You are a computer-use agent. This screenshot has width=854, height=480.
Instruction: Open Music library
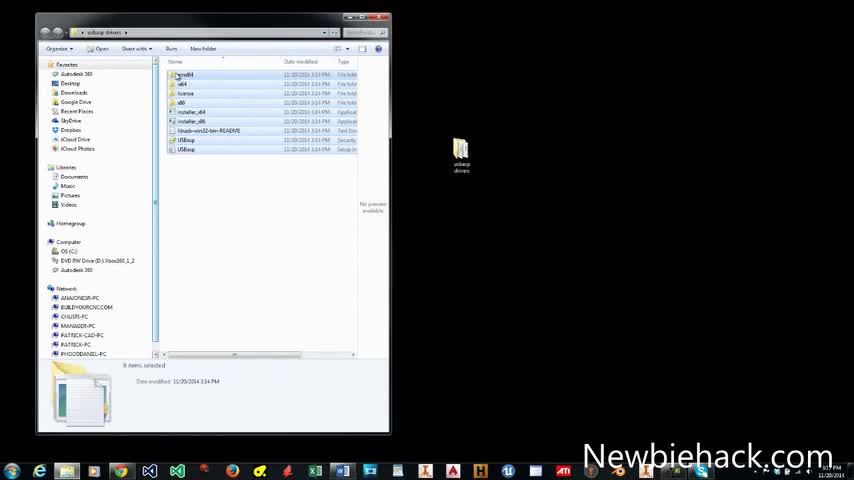[68, 186]
